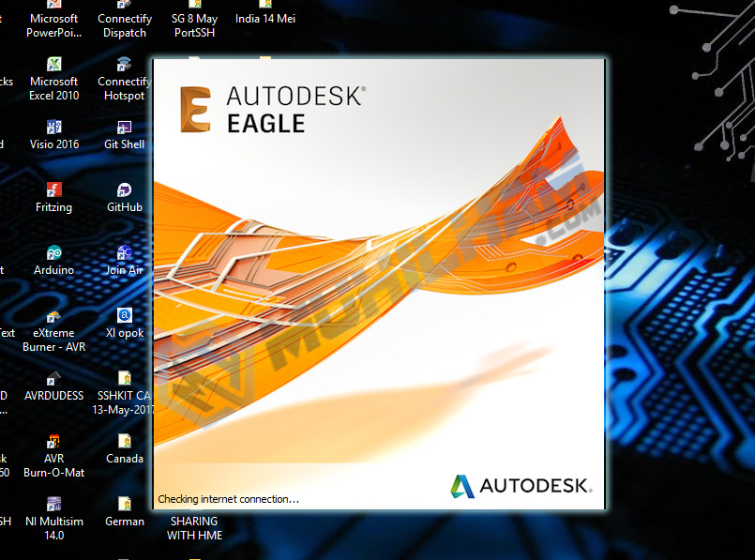
Task: Click the EAGLE logo on splash screen
Action: pyautogui.click(x=195, y=110)
